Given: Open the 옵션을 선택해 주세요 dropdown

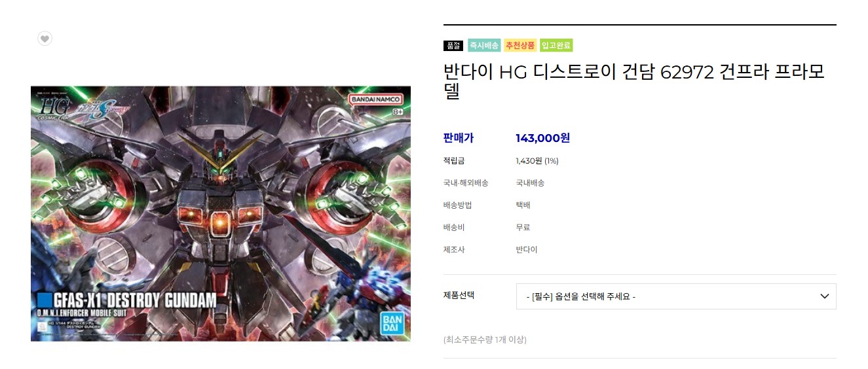Looking at the screenshot, I should pyautogui.click(x=676, y=296).
